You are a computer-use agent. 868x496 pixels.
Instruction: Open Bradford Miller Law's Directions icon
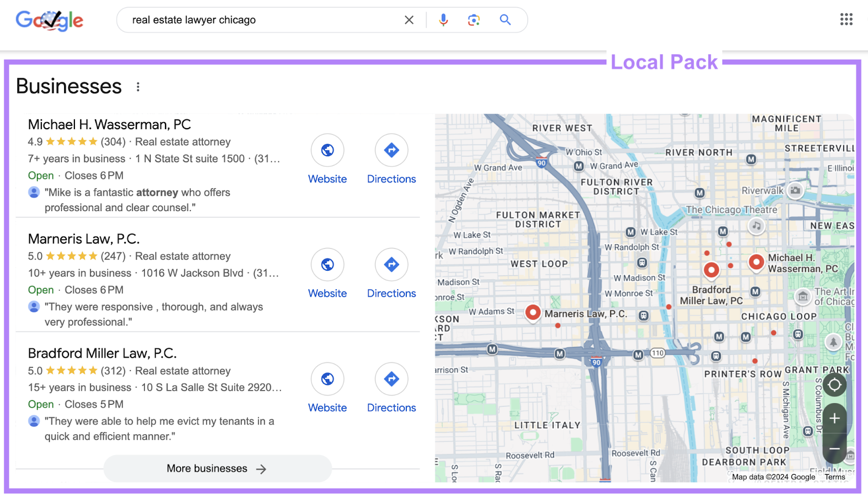pyautogui.click(x=391, y=379)
